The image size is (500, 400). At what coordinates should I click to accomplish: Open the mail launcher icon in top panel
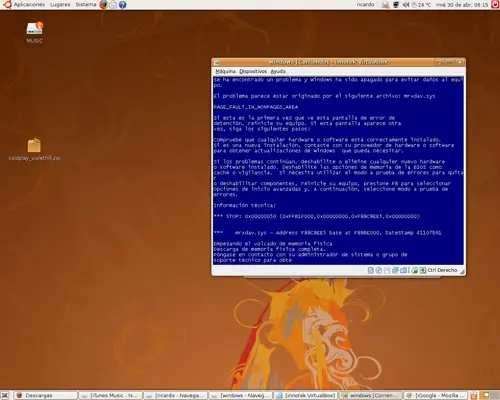coord(113,5)
